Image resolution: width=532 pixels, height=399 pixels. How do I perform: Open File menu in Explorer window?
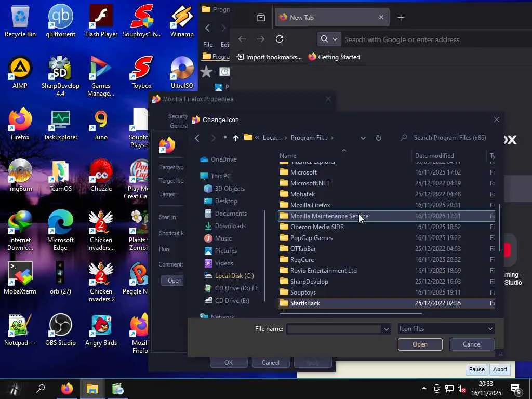[x=208, y=45]
